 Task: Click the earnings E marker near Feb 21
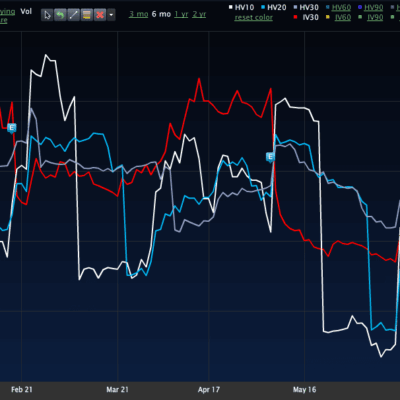(12, 128)
